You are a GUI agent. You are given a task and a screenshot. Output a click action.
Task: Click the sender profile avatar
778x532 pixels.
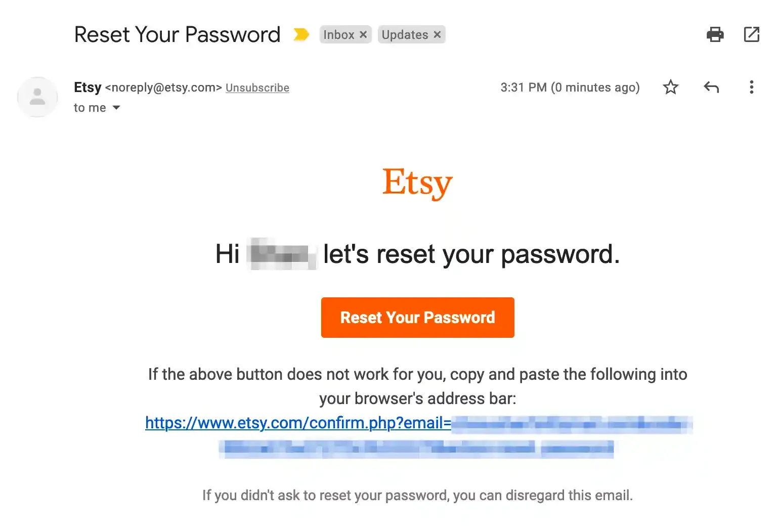[x=37, y=97]
